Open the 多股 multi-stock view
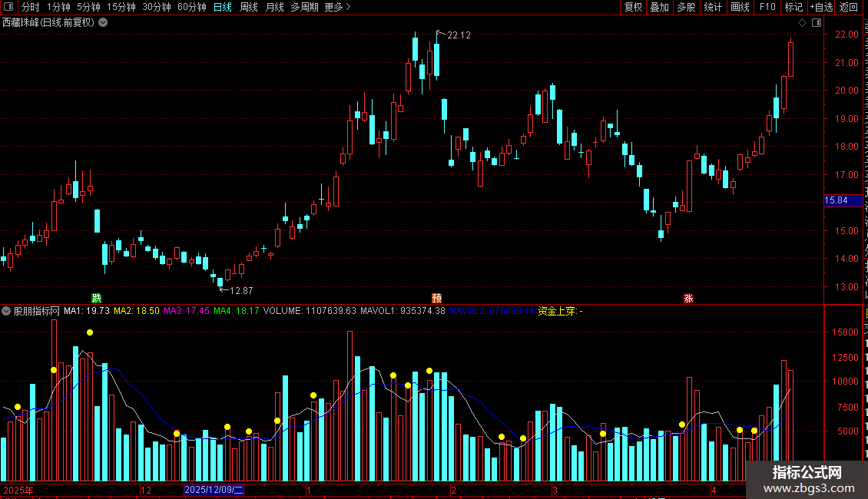This screenshot has height=499, width=868. tap(686, 7)
